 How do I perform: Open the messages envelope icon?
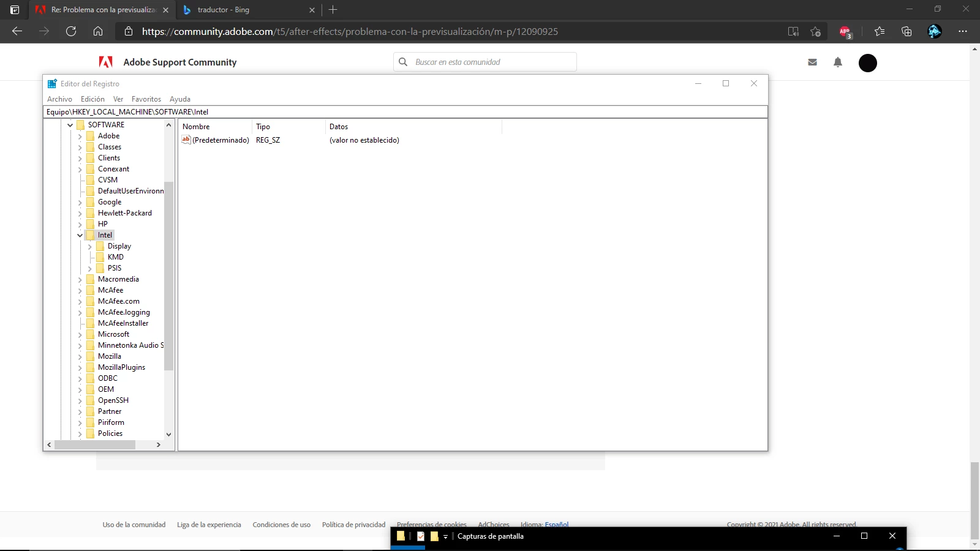pyautogui.click(x=812, y=62)
